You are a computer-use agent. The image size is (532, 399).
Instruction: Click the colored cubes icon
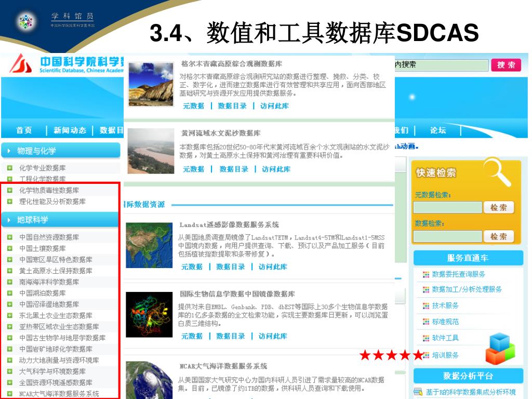[x=500, y=349]
